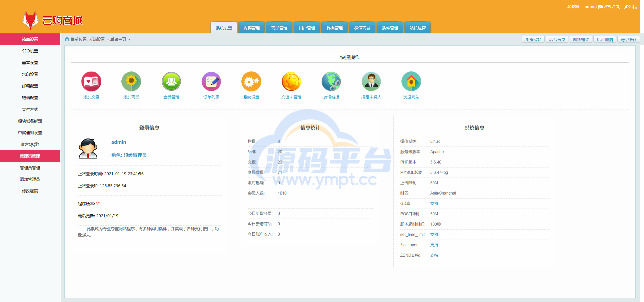Click the fsockopen 支持 value

[x=434, y=245]
